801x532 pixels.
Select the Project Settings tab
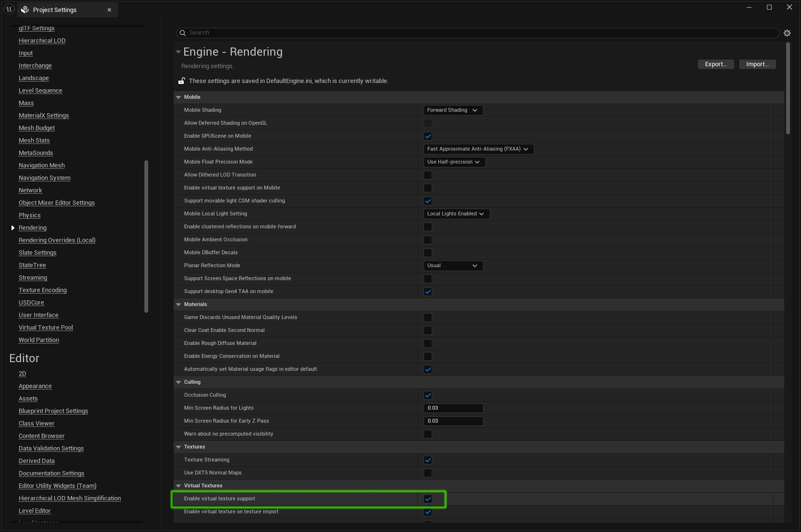[67, 10]
